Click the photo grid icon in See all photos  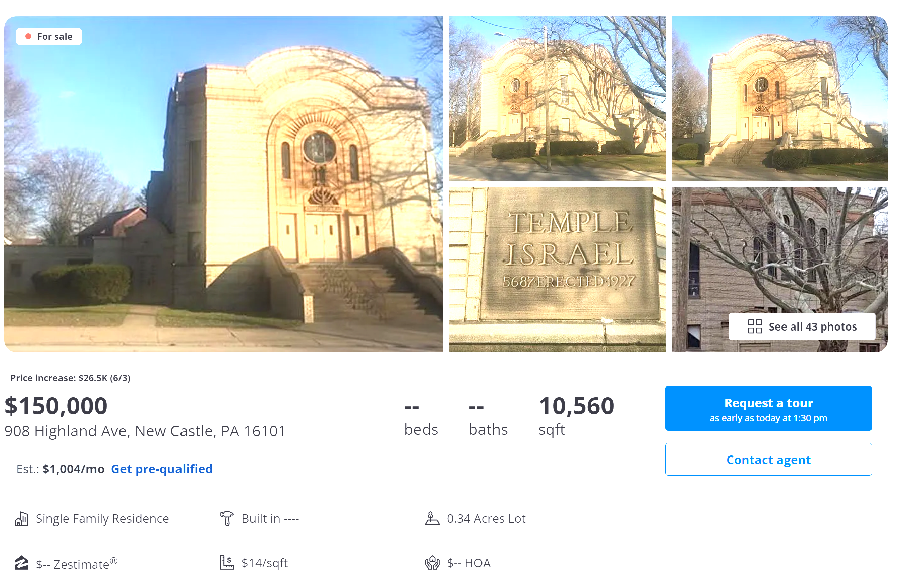(x=755, y=326)
